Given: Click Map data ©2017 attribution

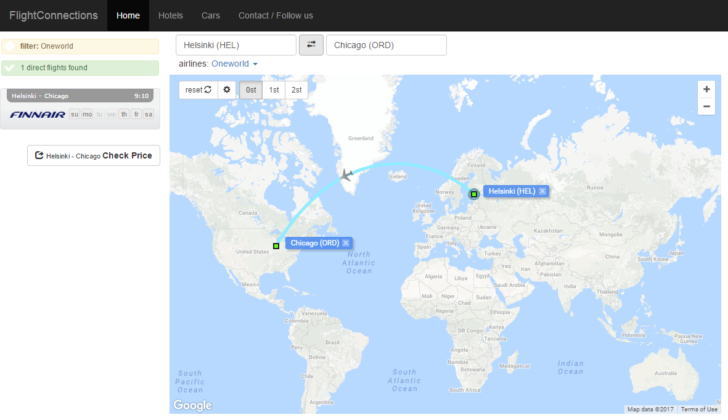Looking at the screenshot, I should point(650,409).
